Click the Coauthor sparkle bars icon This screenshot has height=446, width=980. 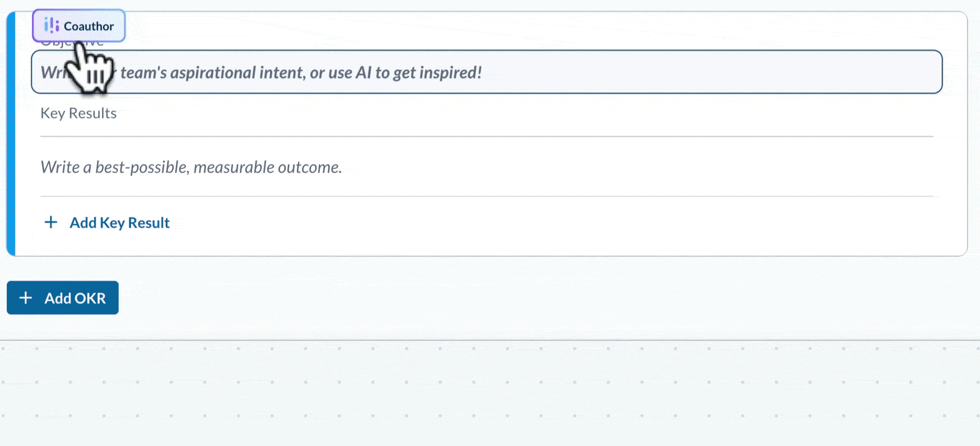click(x=52, y=26)
